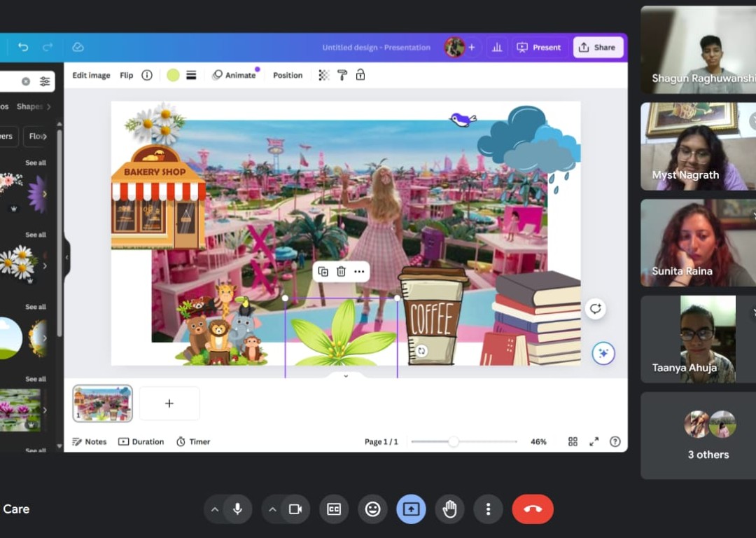The width and height of the screenshot is (756, 538).
Task: Open more options for selected element
Action: point(359,272)
